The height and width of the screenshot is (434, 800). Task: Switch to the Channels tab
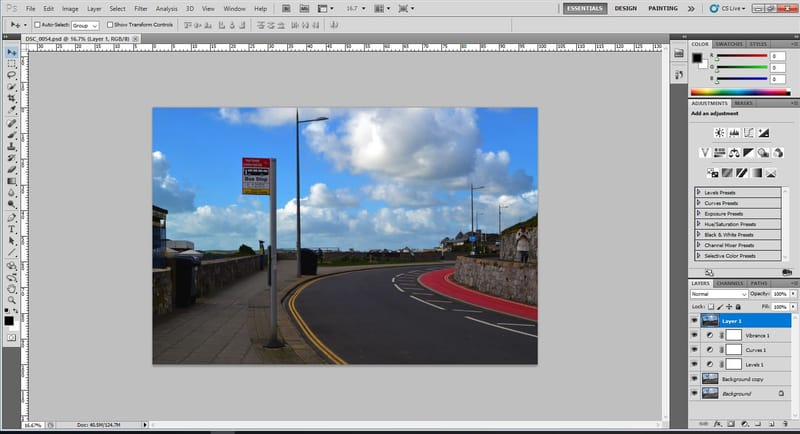(729, 283)
